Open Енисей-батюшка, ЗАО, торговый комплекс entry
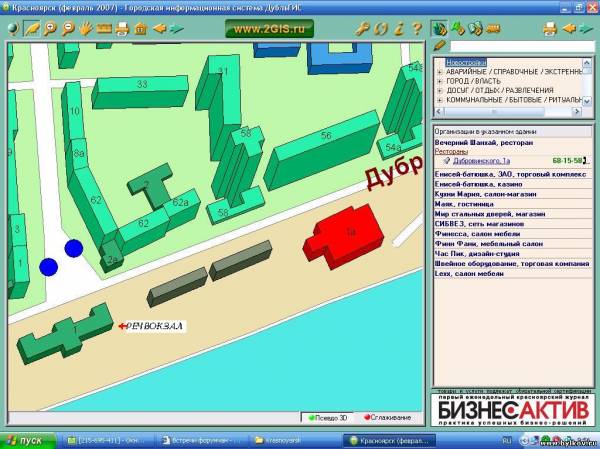 [510, 174]
